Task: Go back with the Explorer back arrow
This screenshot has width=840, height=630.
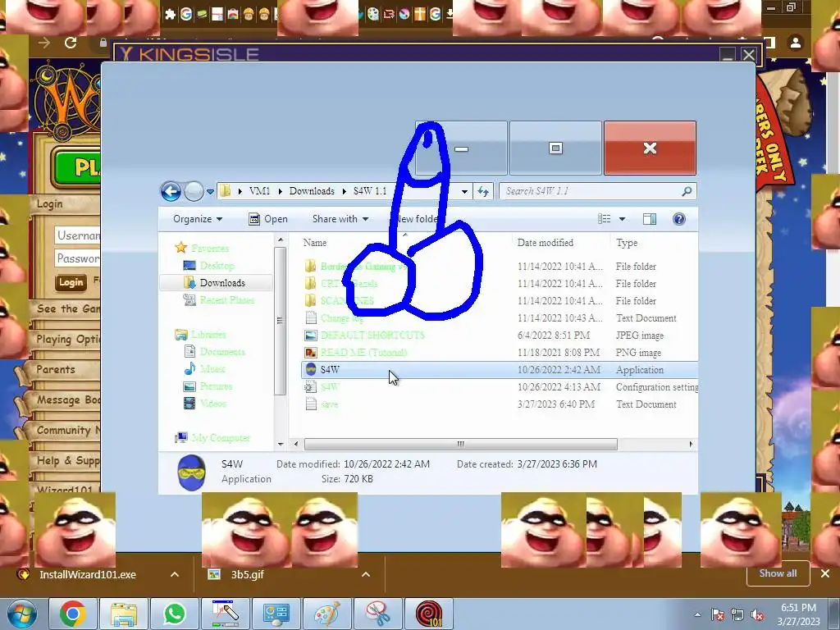Action: 171,191
